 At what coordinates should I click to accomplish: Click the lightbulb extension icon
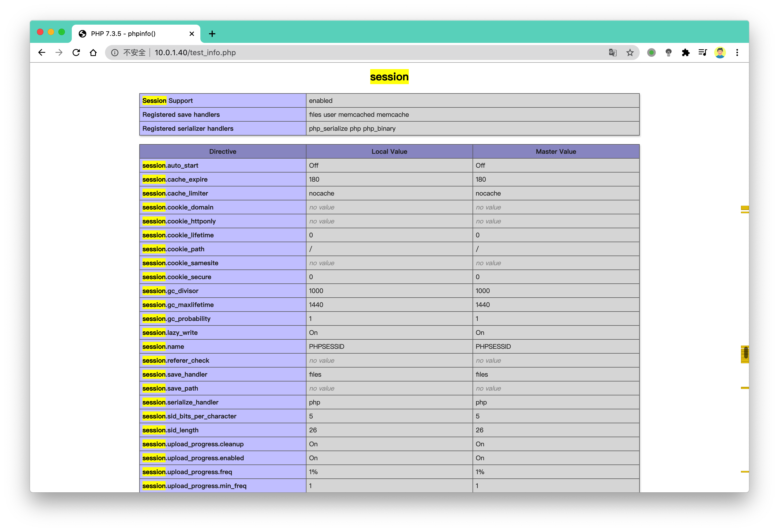pyautogui.click(x=668, y=53)
